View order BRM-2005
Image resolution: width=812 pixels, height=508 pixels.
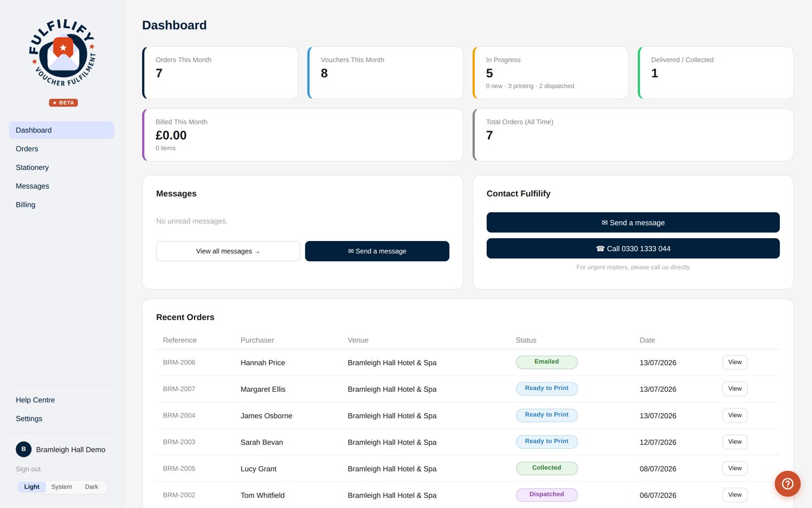[x=735, y=468]
